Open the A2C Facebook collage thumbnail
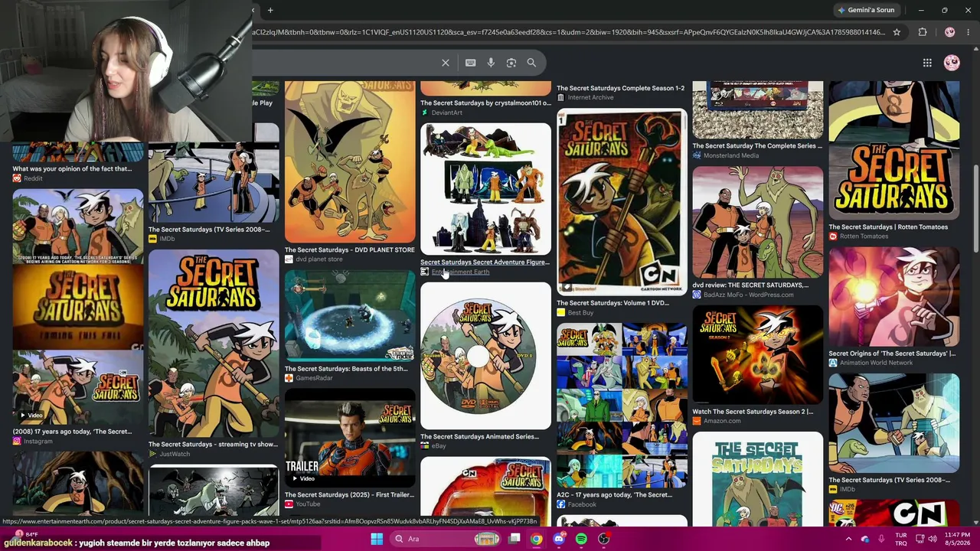The width and height of the screenshot is (980, 551). point(622,406)
